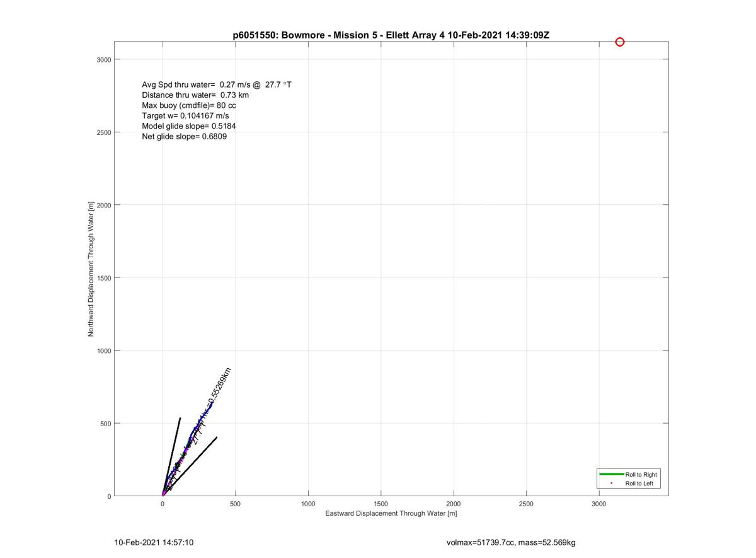This screenshot has height=558, width=756.
Task: Click the red dot sample in legend
Action: pyautogui.click(x=611, y=483)
